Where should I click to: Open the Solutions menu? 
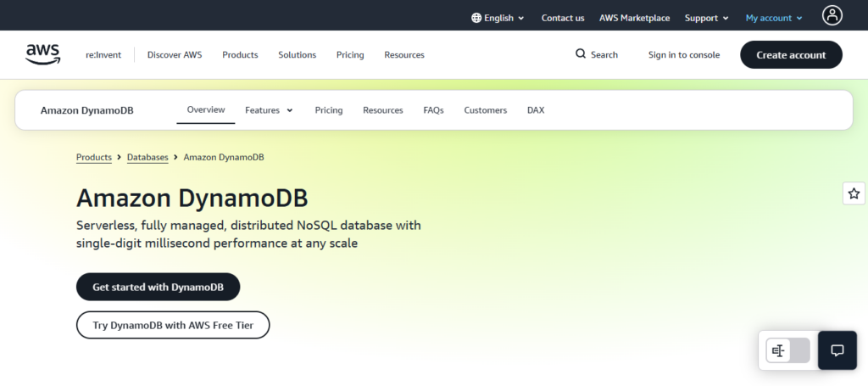pyautogui.click(x=298, y=55)
